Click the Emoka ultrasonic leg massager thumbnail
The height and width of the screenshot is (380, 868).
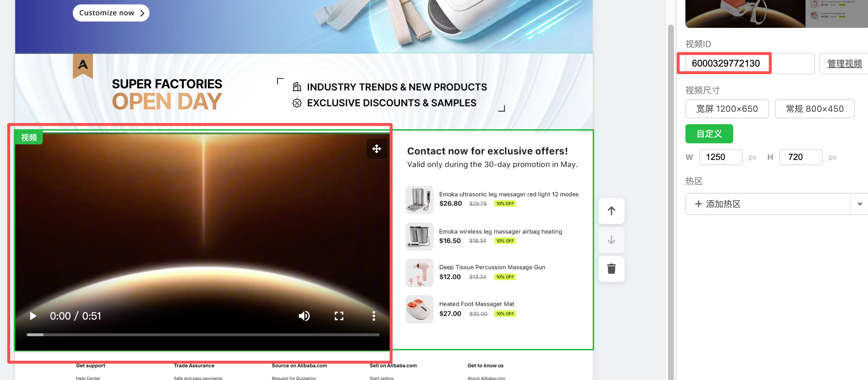click(420, 200)
